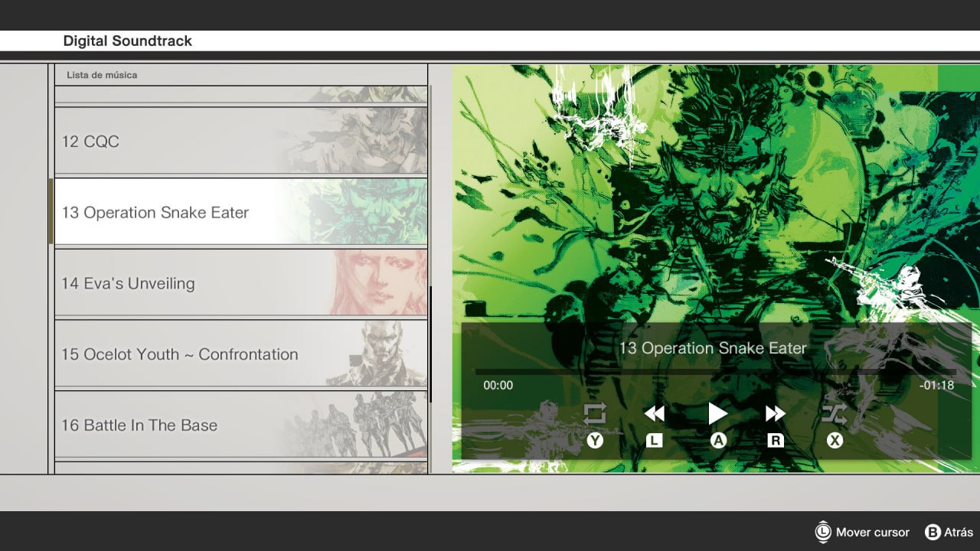Click the Y button badge
Screen dimensions: 980x551
pos(595,441)
